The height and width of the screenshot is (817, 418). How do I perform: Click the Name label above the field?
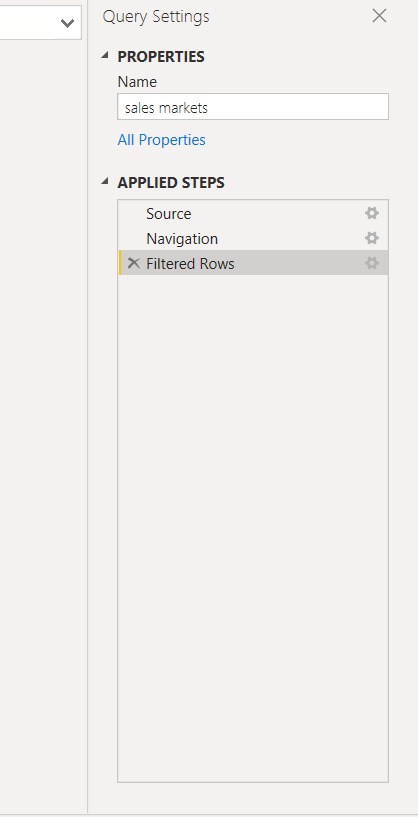[x=137, y=82]
